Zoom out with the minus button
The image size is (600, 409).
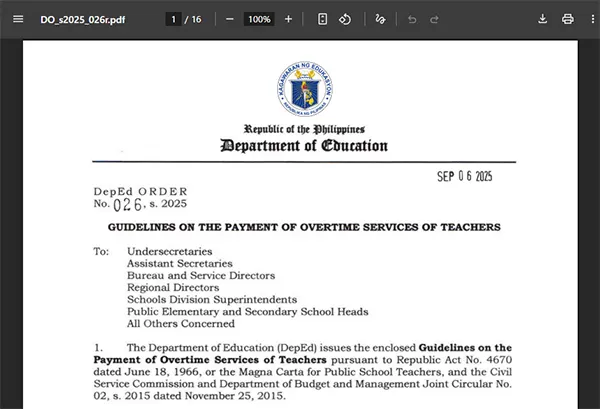tap(230, 19)
